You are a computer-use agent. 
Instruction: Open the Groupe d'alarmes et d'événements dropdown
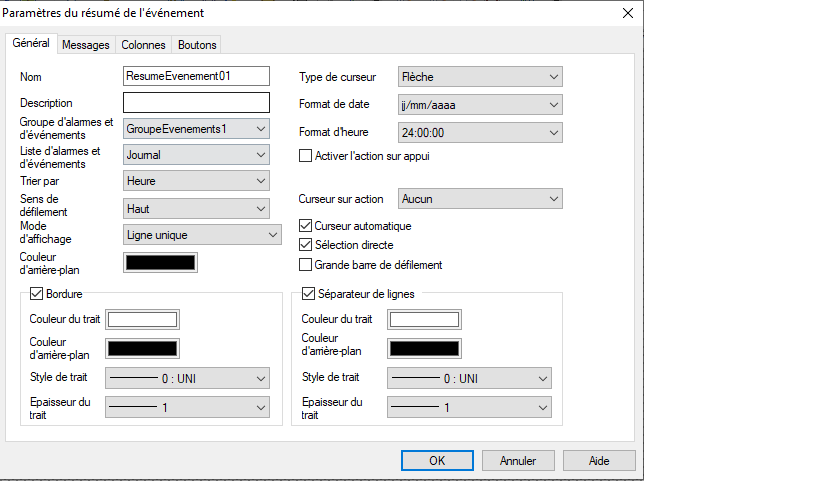click(196, 129)
